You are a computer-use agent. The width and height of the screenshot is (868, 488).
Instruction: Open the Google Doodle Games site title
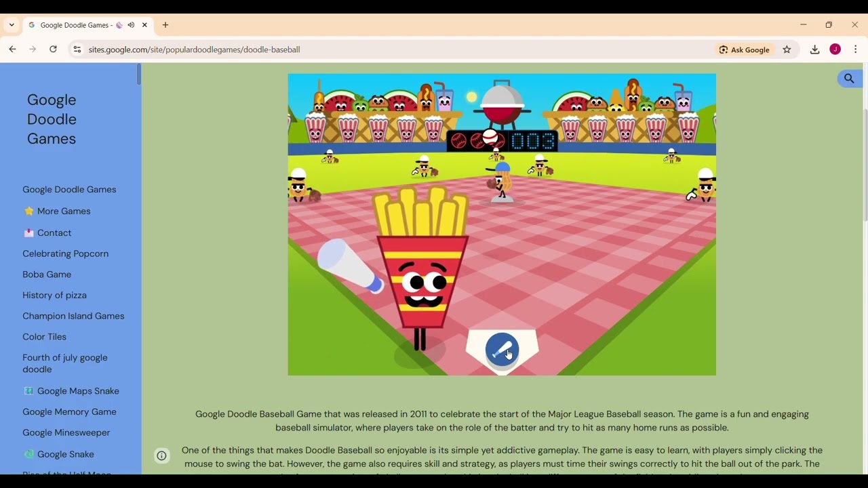[x=52, y=119]
